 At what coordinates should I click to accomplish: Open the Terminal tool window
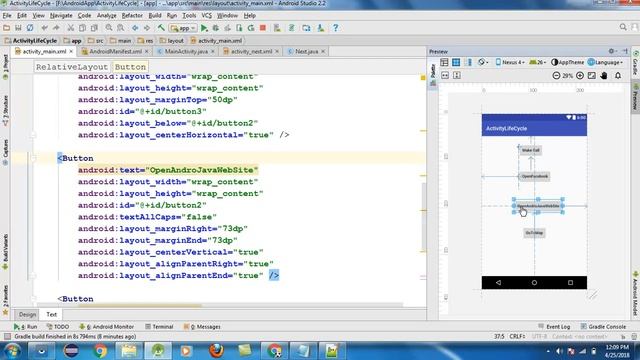click(159, 327)
